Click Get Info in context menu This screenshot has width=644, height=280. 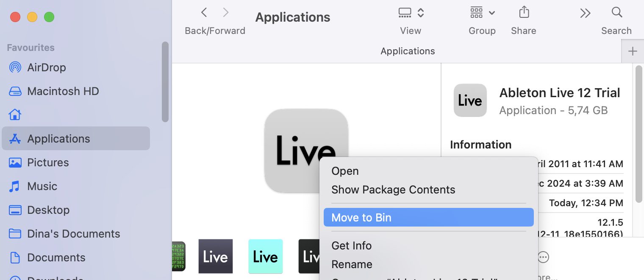351,246
